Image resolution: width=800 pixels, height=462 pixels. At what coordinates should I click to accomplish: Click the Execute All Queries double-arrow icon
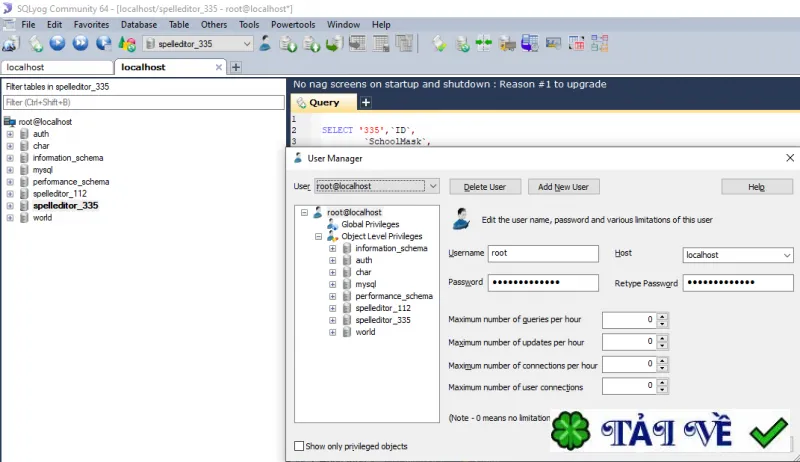pos(80,43)
